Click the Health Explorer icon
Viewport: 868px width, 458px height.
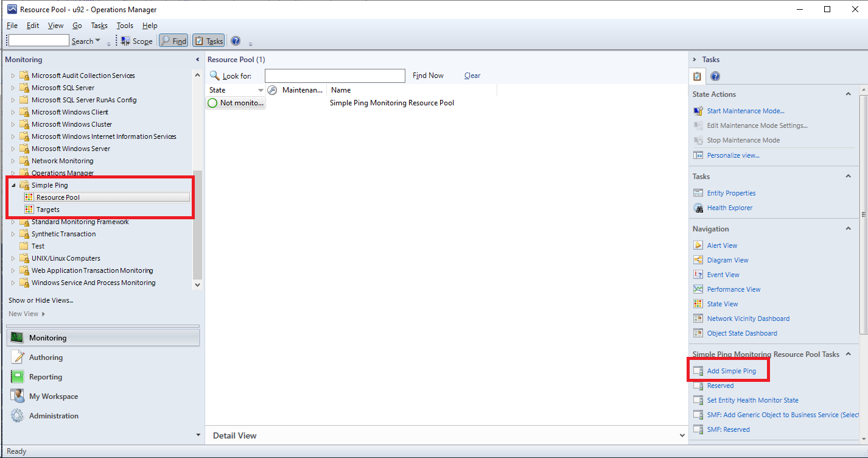tap(698, 208)
